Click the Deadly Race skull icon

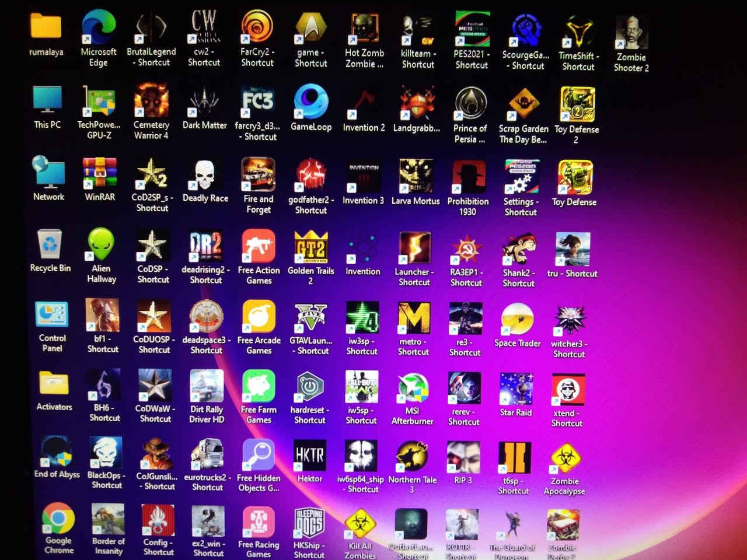[x=205, y=175]
